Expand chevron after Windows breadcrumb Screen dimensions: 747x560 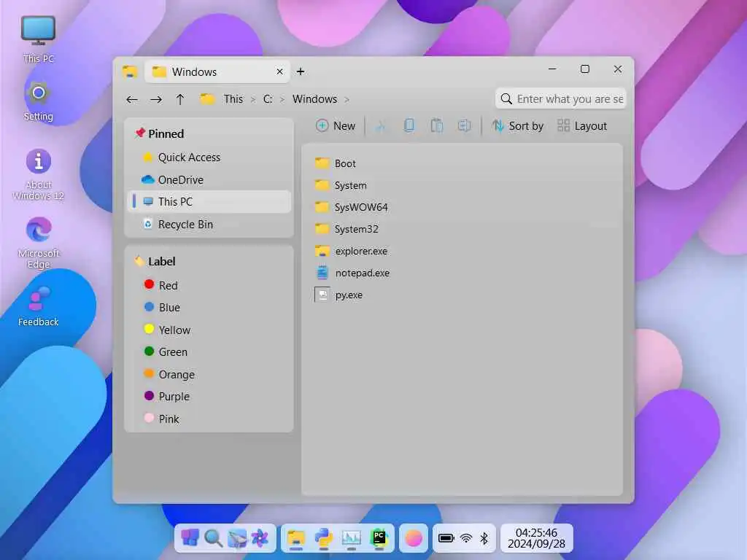(347, 99)
